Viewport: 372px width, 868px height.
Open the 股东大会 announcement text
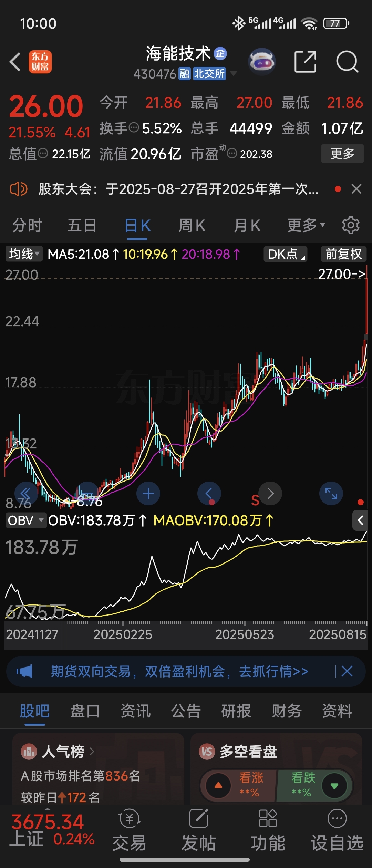(x=178, y=189)
